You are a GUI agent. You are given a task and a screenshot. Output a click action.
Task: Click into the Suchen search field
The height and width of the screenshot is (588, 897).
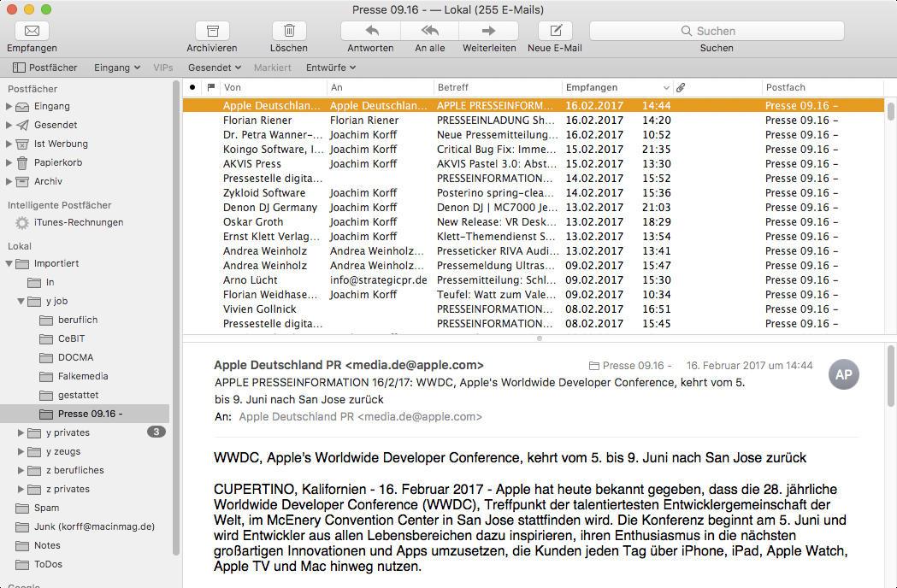(x=717, y=31)
